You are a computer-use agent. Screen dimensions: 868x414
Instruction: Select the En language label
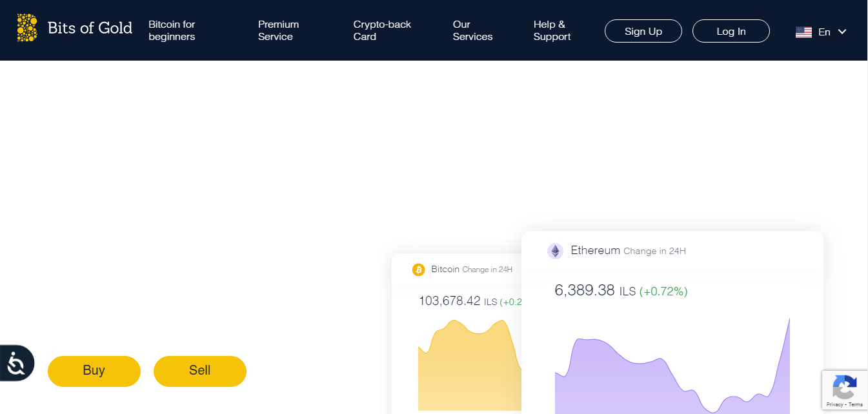pos(824,32)
